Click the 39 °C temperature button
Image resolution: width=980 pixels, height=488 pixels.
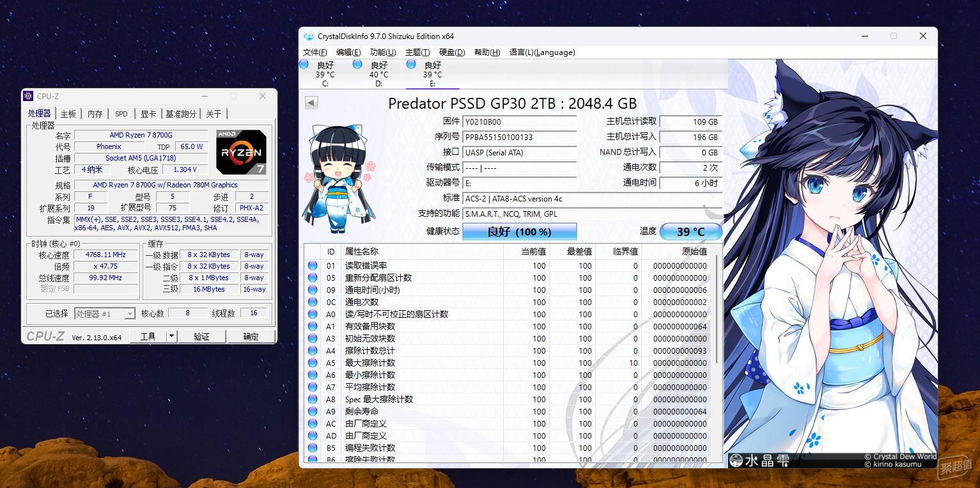coord(690,232)
